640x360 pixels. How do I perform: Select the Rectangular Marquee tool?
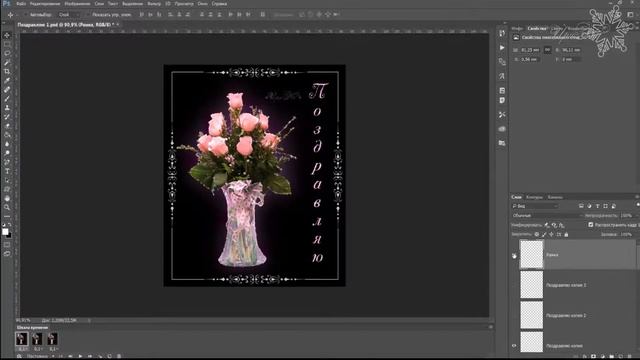(7, 44)
